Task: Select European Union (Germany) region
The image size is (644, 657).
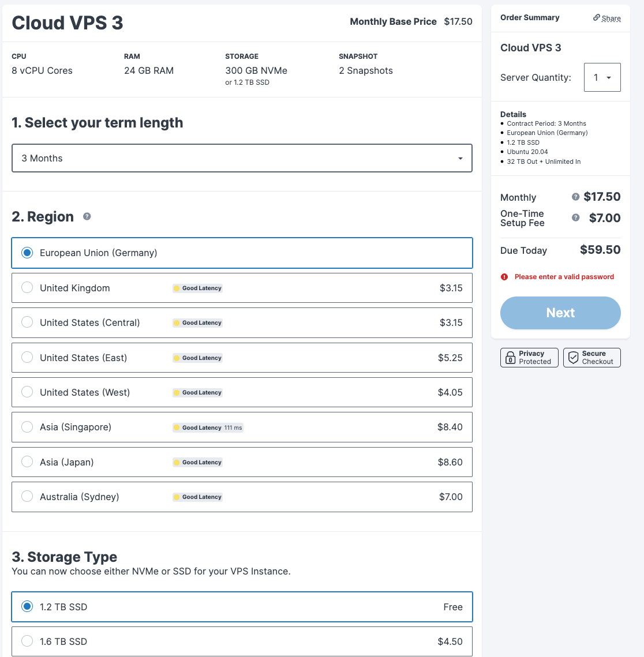Action: pos(242,253)
